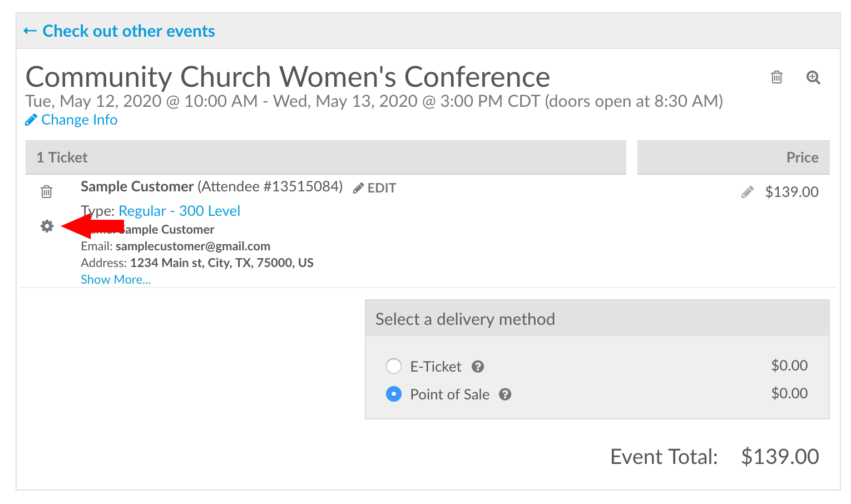
Task: Open the event preview magnifier icon
Action: point(813,78)
